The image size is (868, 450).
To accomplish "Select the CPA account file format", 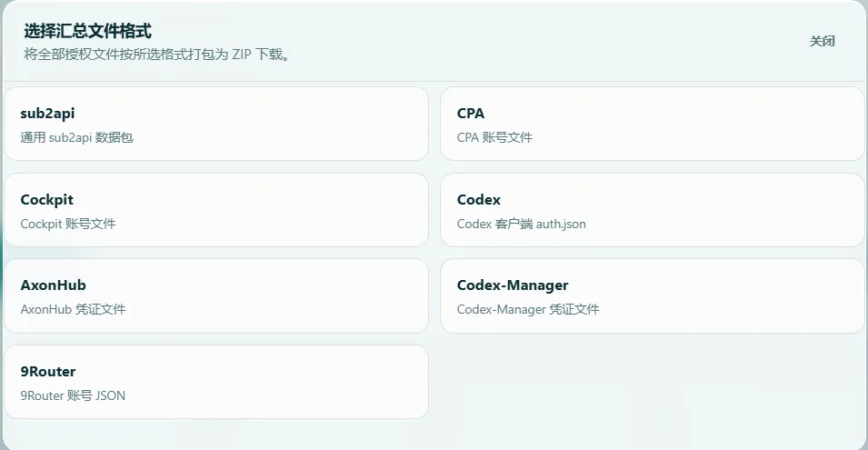I will [x=652, y=124].
